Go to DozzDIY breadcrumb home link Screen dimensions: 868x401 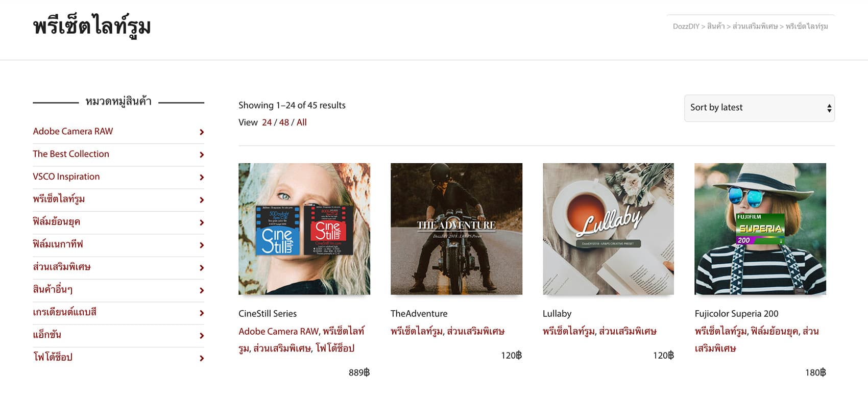click(686, 26)
